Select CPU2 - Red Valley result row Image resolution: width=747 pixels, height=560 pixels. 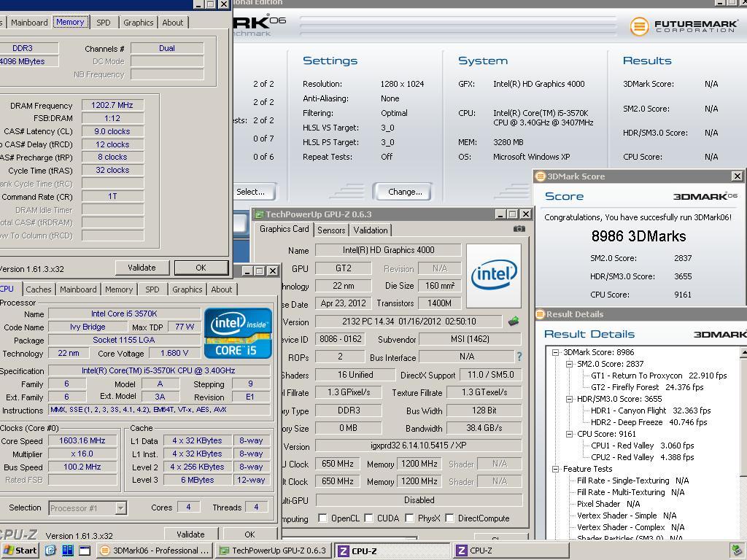pyautogui.click(x=642, y=457)
